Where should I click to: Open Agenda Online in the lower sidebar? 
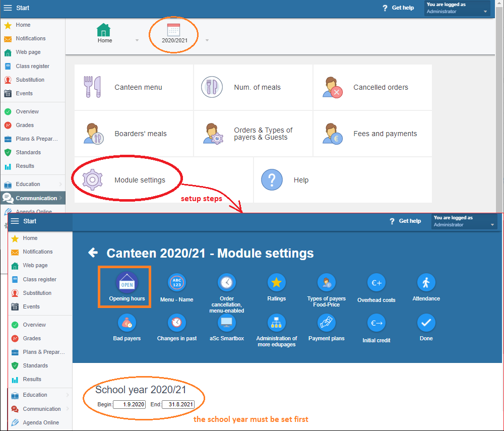[40, 422]
